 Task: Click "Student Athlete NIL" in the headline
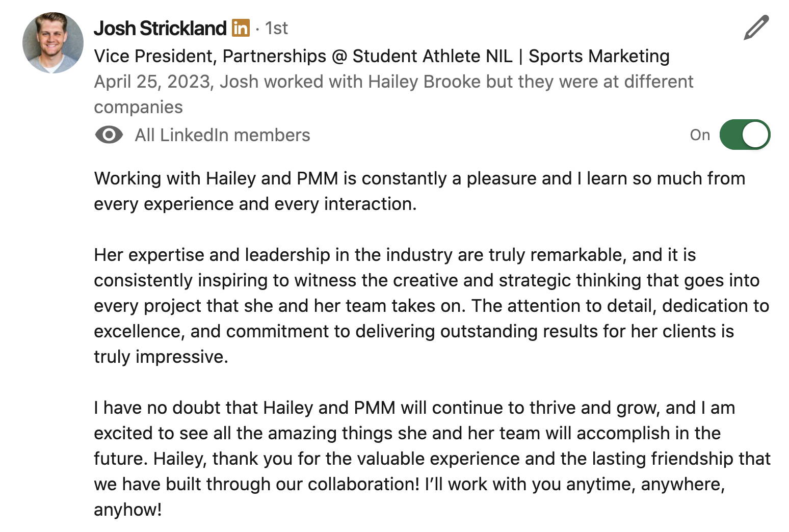(432, 56)
